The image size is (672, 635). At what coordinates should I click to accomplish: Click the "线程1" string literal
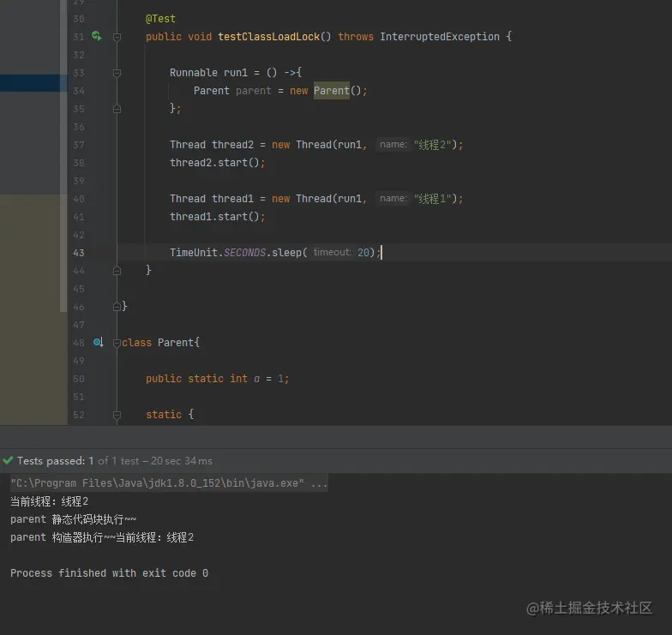click(432, 199)
